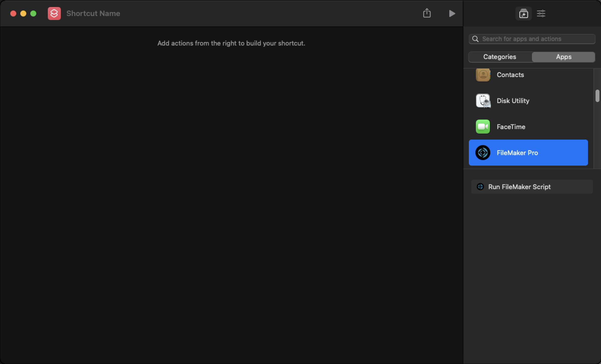This screenshot has height=364, width=601.
Task: Select the Run FileMaker Script action
Action: point(532,187)
